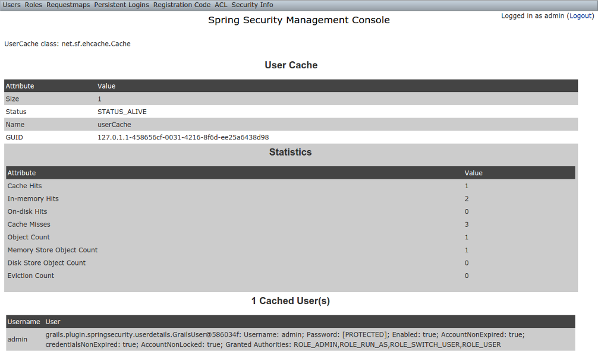Viewport: 598px width, 364px height.
Task: Open the Users management page
Action: [11, 5]
